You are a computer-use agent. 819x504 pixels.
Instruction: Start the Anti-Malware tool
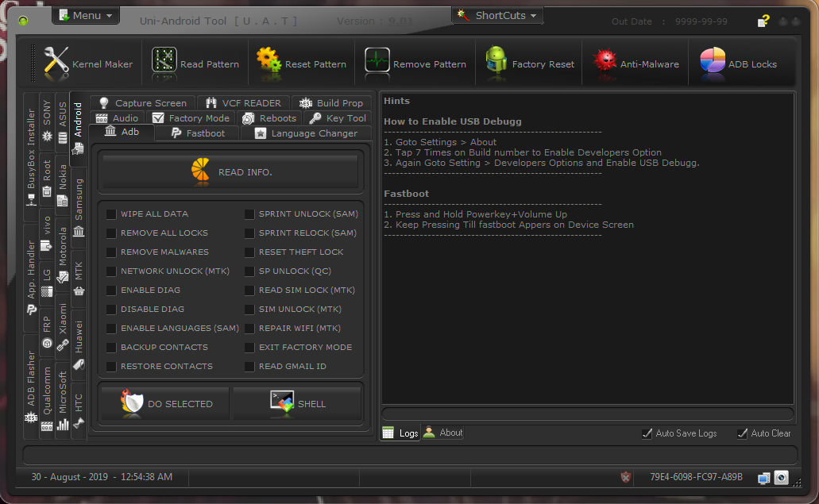pyautogui.click(x=635, y=63)
